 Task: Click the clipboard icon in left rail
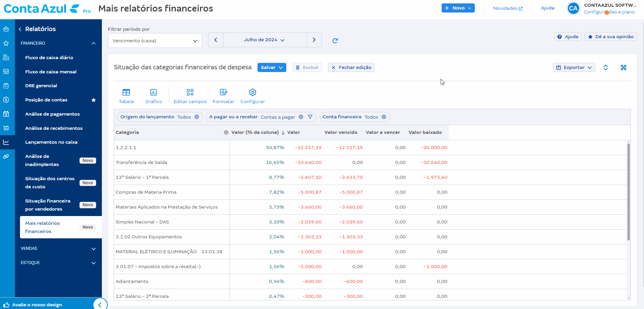6,86
